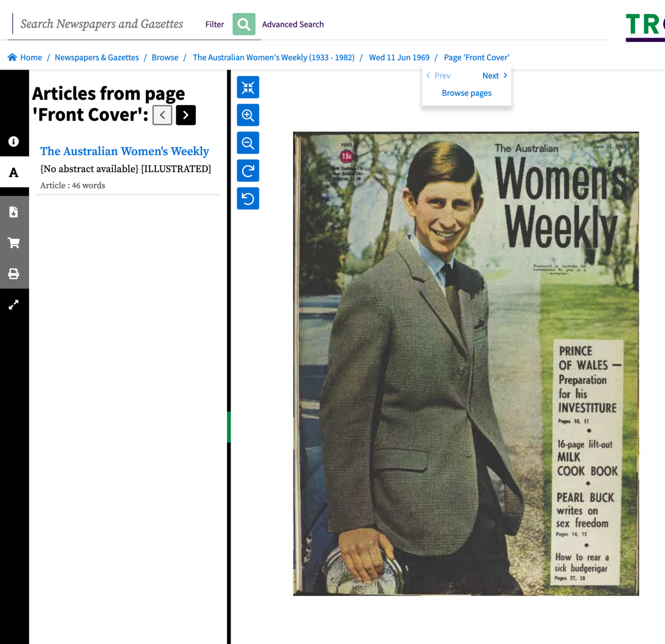The height and width of the screenshot is (644, 665).
Task: Click the print sidebar icon
Action: click(x=14, y=273)
